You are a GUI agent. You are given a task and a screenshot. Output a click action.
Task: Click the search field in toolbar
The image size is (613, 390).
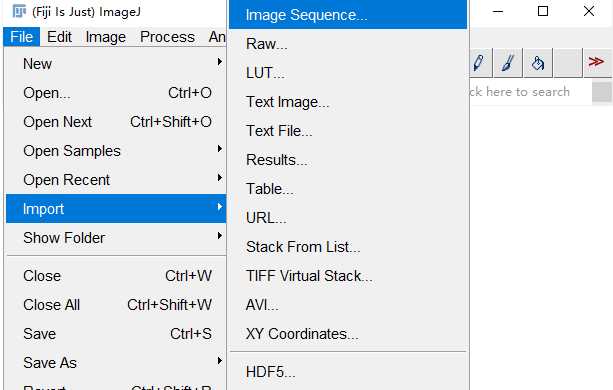(531, 92)
